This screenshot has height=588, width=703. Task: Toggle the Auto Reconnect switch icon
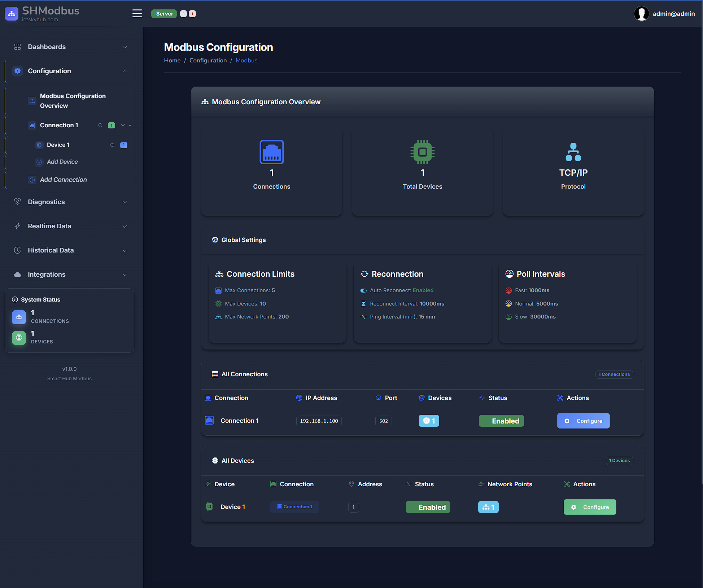[x=363, y=290]
